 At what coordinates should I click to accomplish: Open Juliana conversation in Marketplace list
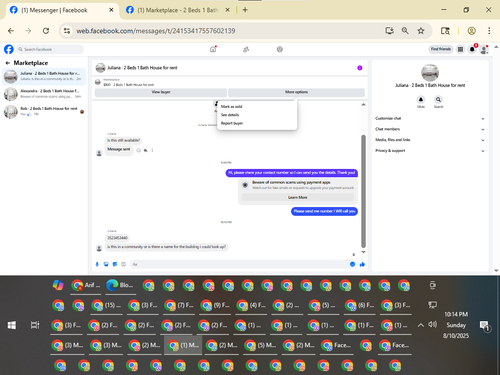pyautogui.click(x=44, y=76)
